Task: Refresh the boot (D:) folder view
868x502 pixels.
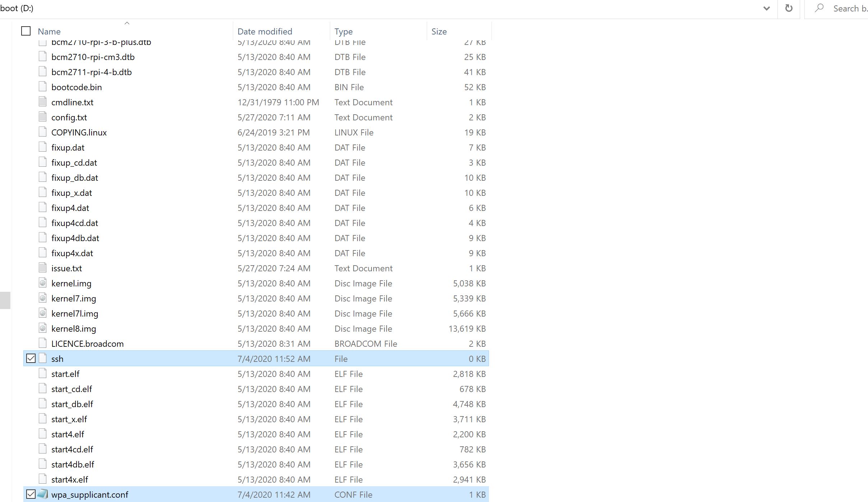Action: click(x=789, y=8)
